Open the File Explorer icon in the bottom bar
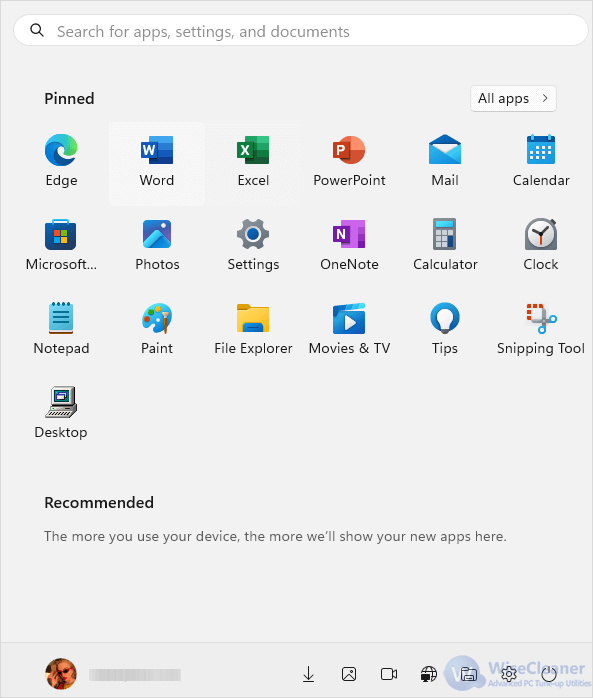 point(469,674)
